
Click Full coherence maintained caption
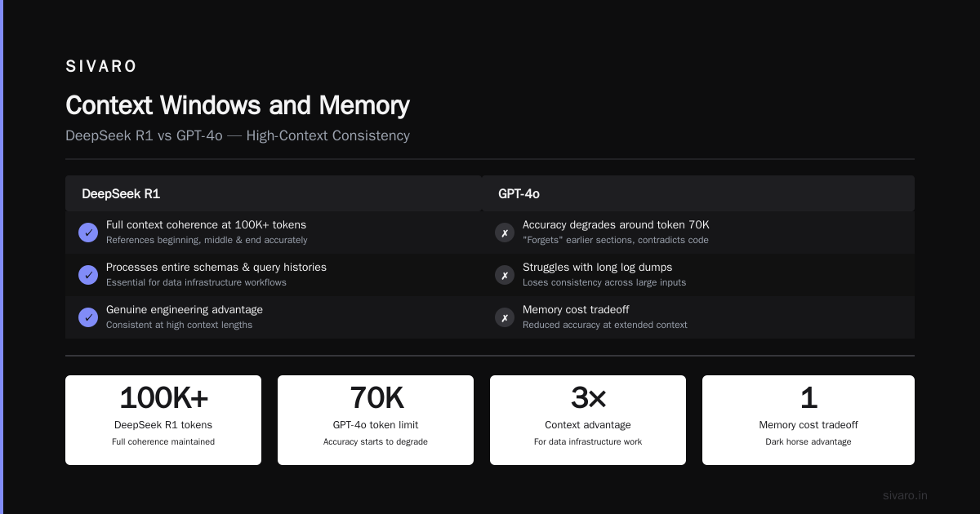click(x=163, y=442)
